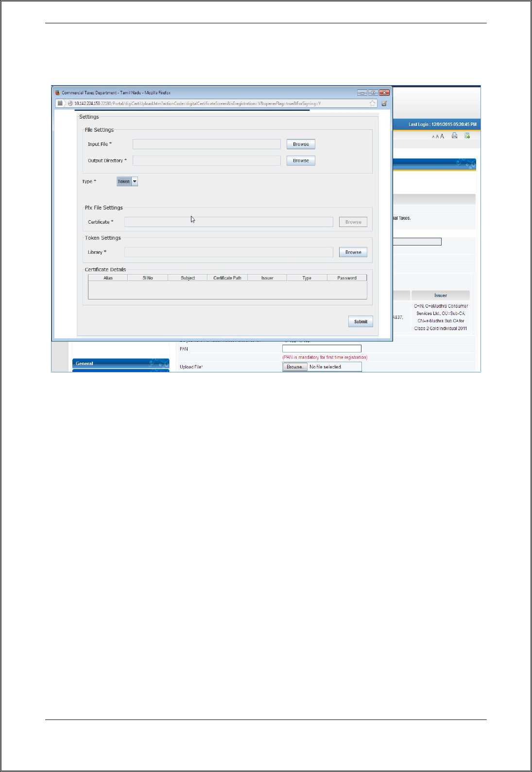Image resolution: width=532 pixels, height=772 pixels.
Task: Minimize the Commercial Taxes popup window
Action: [x=362, y=92]
